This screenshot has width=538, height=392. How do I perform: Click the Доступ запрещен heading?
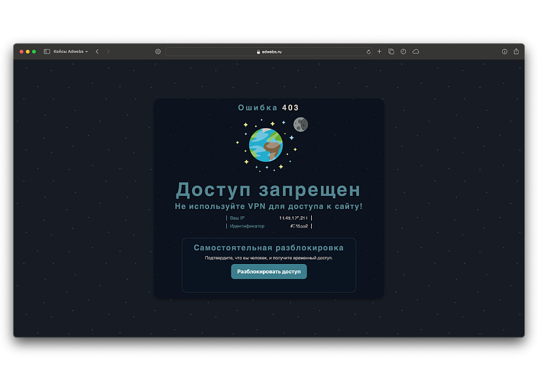(x=268, y=189)
